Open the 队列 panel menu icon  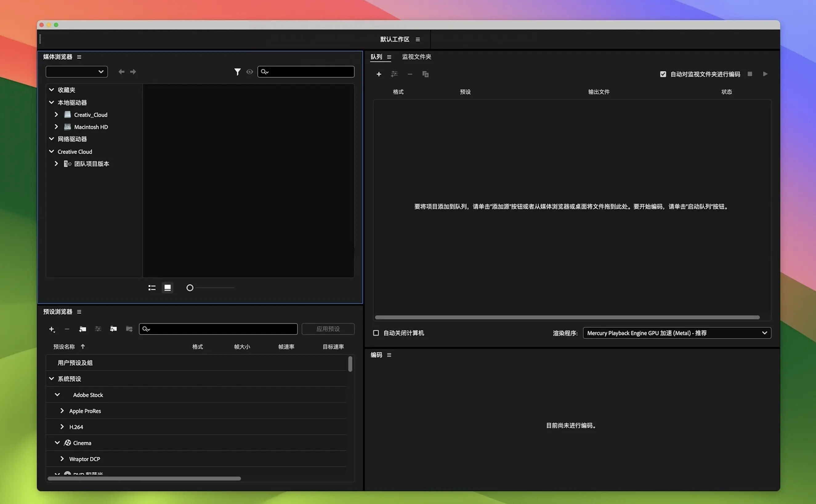[x=389, y=57]
